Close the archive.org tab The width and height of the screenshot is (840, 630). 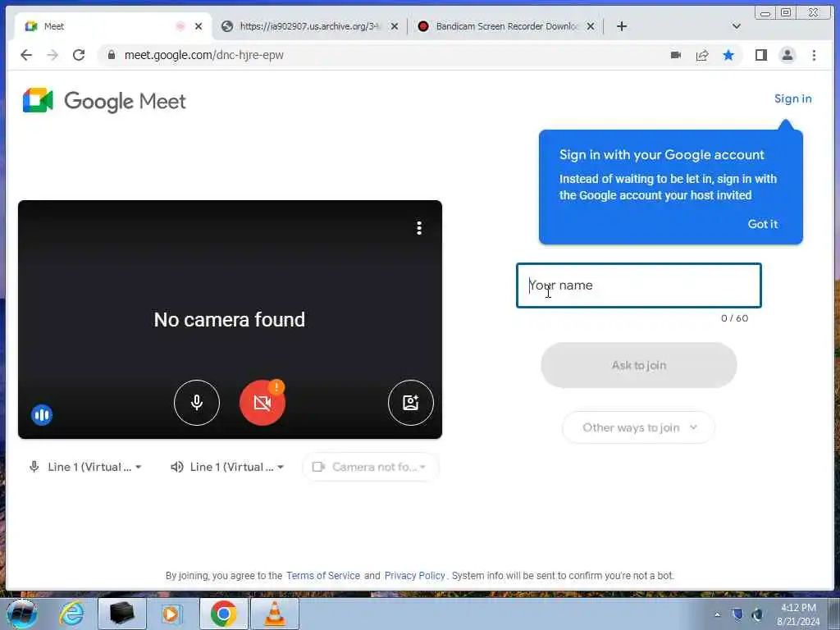(395, 26)
